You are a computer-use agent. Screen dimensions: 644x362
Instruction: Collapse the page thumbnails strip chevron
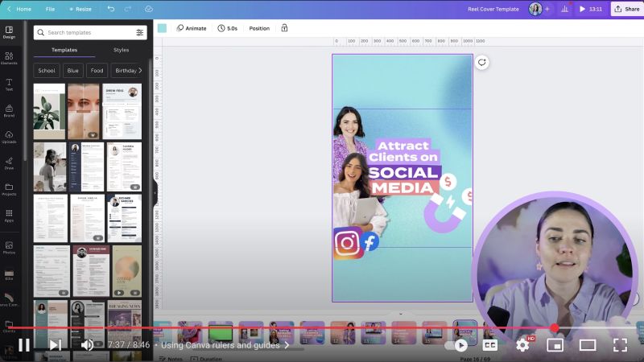point(401,314)
